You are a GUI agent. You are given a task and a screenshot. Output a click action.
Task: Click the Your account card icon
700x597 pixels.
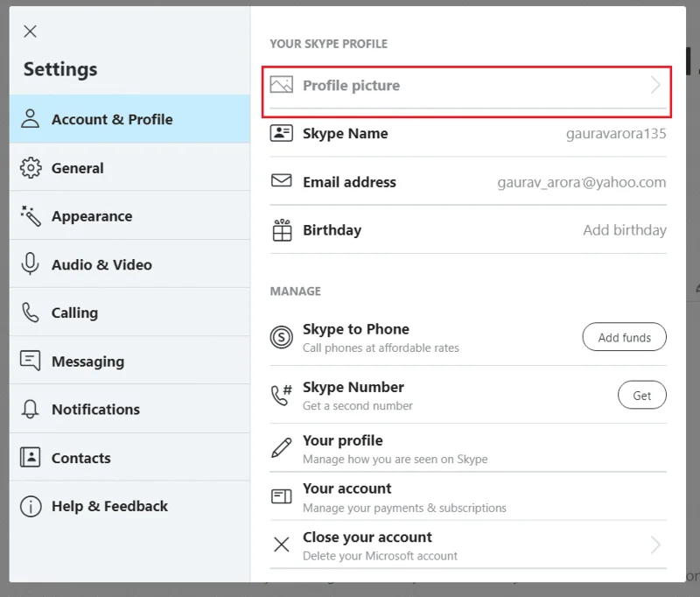coord(282,496)
